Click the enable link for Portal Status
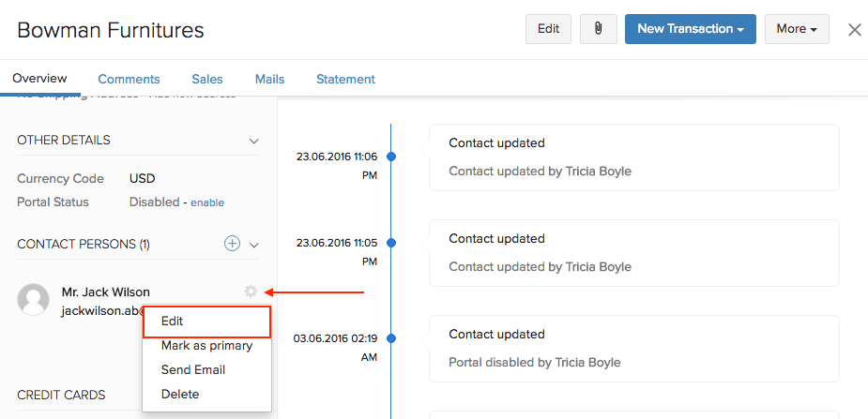This screenshot has height=419, width=868. click(207, 202)
